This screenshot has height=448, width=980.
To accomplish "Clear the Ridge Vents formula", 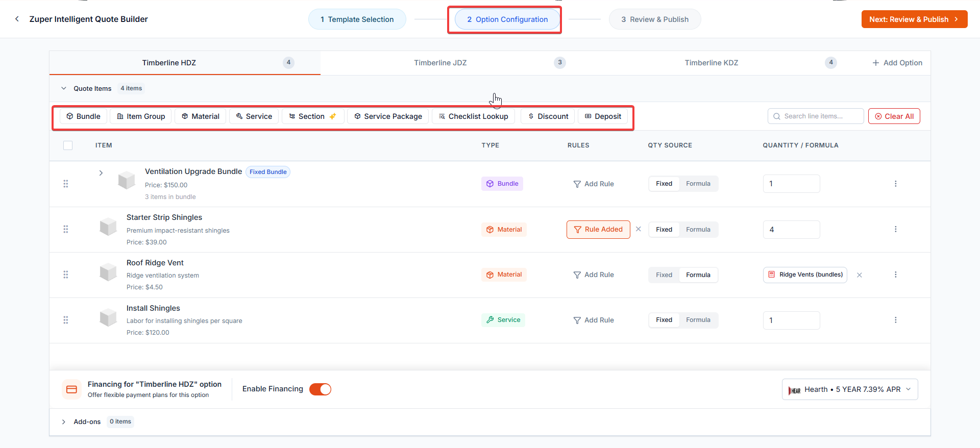I will (x=860, y=275).
